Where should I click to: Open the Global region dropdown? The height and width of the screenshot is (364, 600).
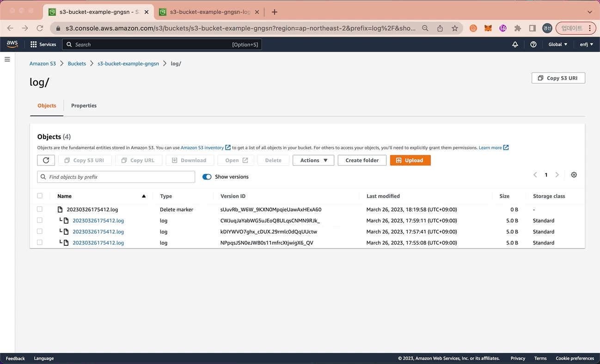558,44
